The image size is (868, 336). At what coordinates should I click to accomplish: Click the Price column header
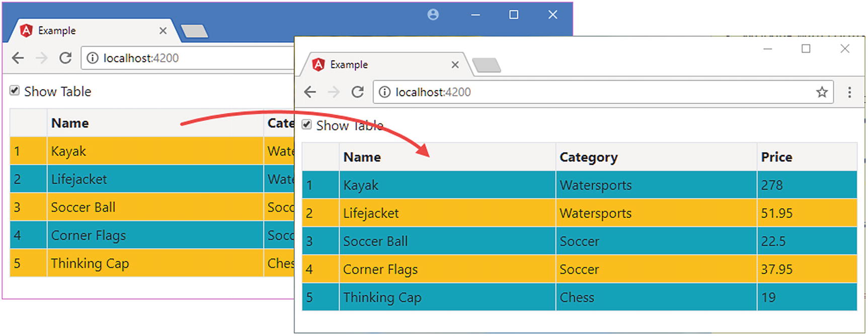click(x=776, y=157)
